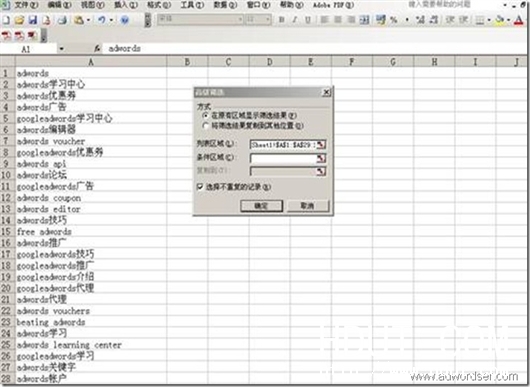The image size is (530, 387).
Task: Click the New document icon
Action: click(x=6, y=20)
